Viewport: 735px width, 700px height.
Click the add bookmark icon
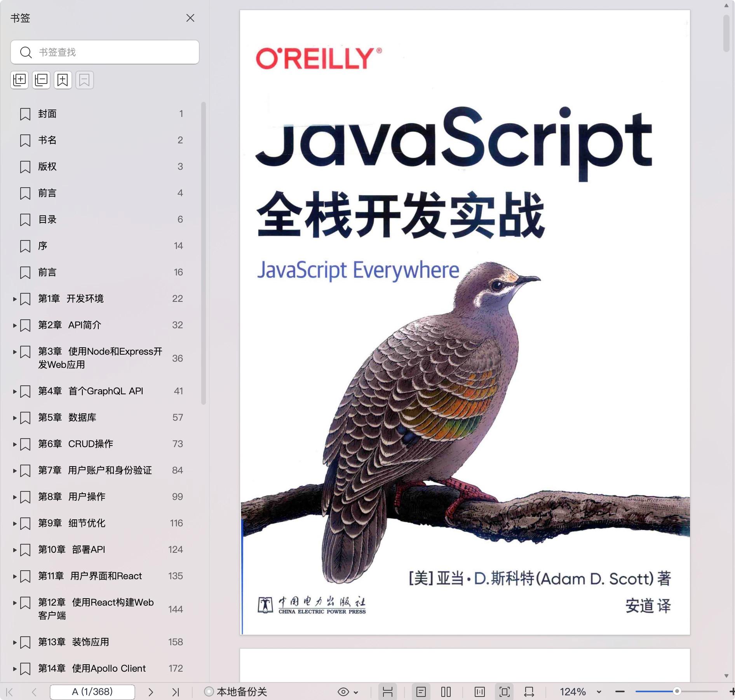(x=63, y=80)
